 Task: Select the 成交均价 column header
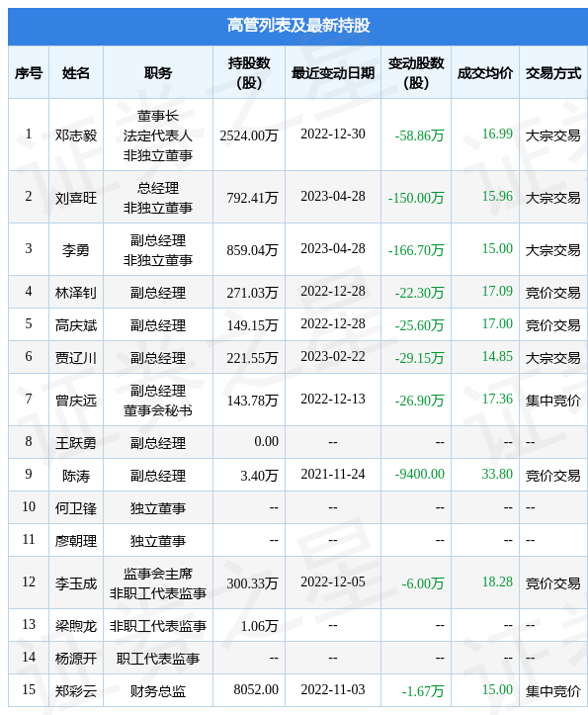pos(485,73)
